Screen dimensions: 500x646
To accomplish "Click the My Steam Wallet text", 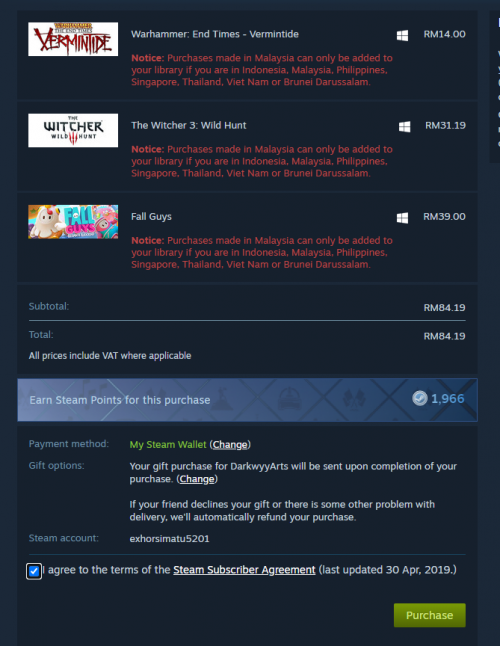I will pos(168,445).
